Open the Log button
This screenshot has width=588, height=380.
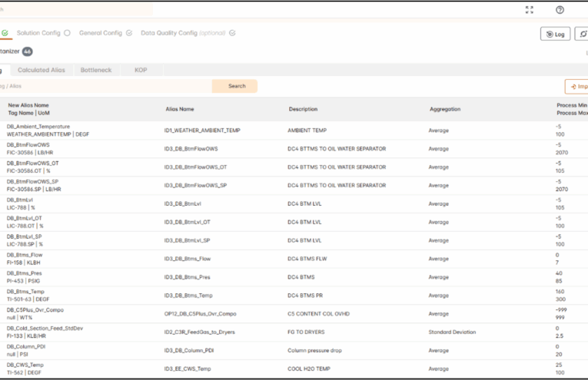click(555, 34)
